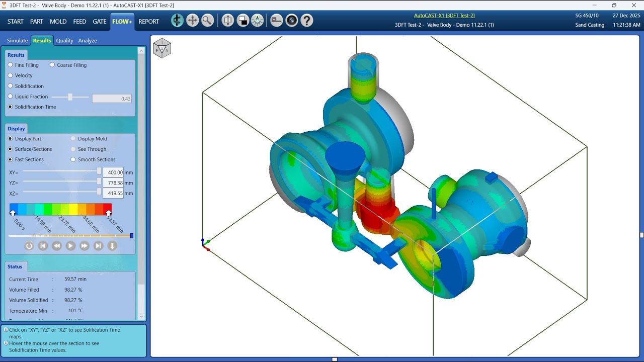Screen dimensions: 644x362
Task: Select the Rotate view tool icon
Action: coord(177,21)
